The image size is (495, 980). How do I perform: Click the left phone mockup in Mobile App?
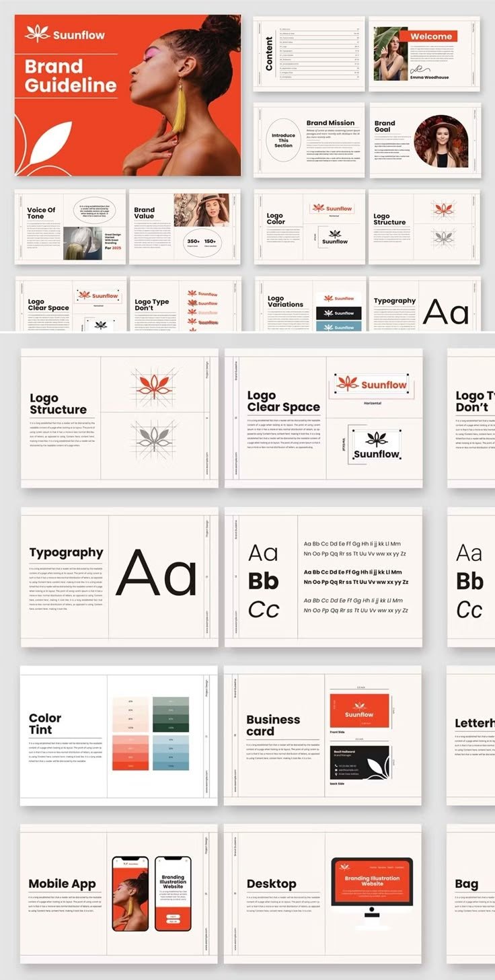click(x=130, y=893)
